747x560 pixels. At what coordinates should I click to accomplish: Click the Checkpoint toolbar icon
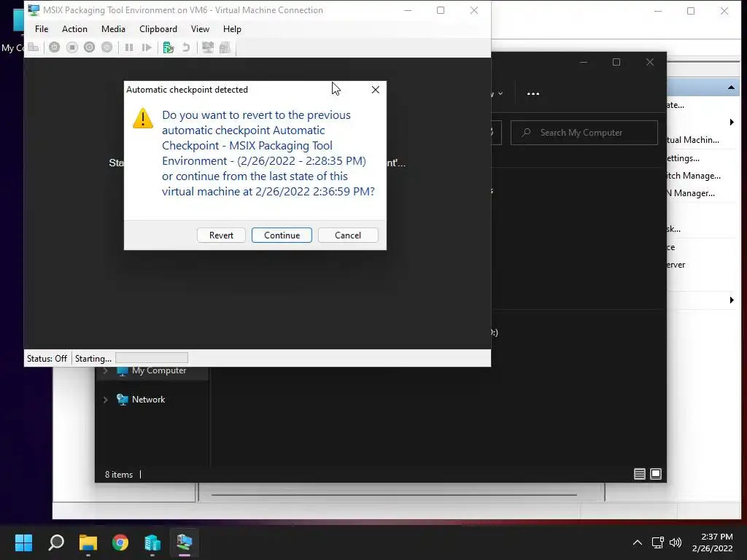coord(169,47)
